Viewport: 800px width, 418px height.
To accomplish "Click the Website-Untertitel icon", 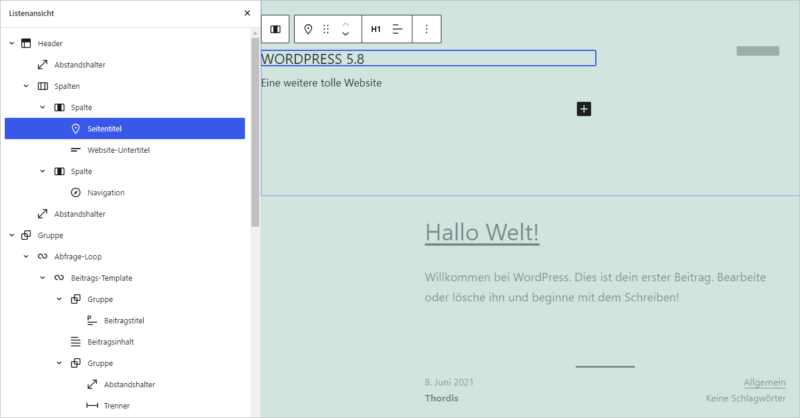I will tap(76, 150).
